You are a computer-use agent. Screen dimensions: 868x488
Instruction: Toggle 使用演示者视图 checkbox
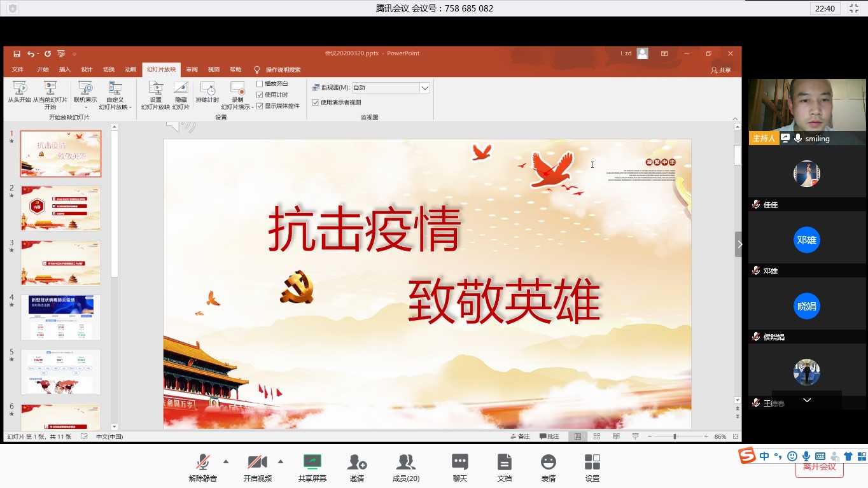316,102
